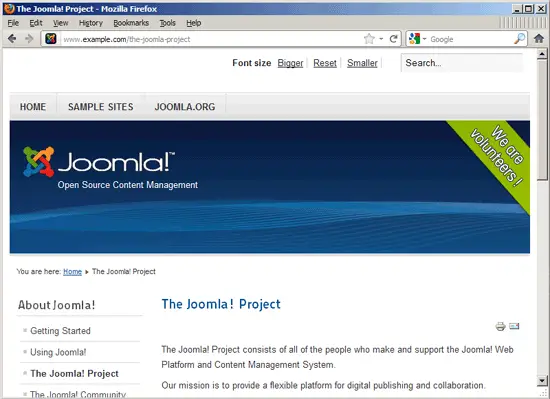Select The Joomla! Project sidebar item
Screen dimensions: 550x399
(x=74, y=373)
